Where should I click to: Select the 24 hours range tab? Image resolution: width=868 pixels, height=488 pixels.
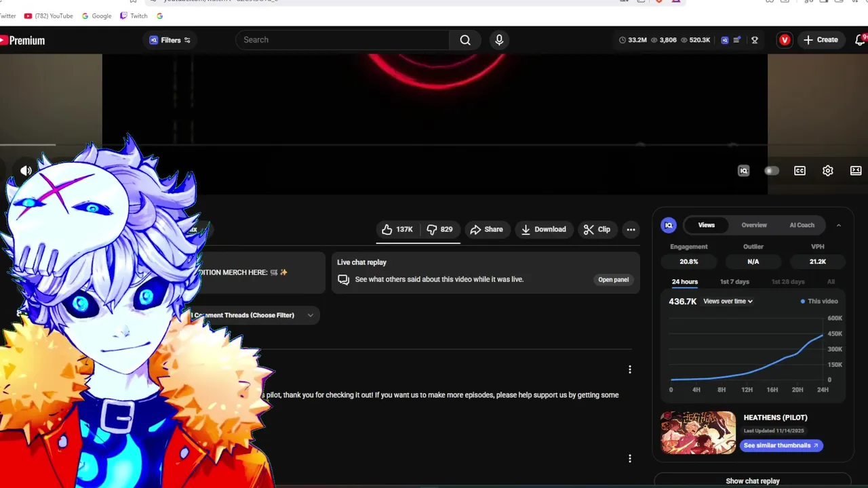click(x=684, y=281)
